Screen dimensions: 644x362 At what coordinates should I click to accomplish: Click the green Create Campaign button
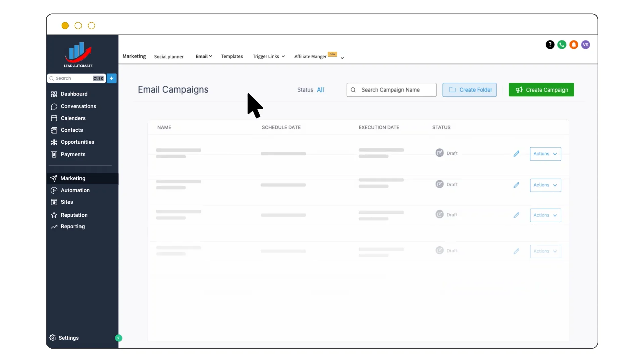click(541, 90)
